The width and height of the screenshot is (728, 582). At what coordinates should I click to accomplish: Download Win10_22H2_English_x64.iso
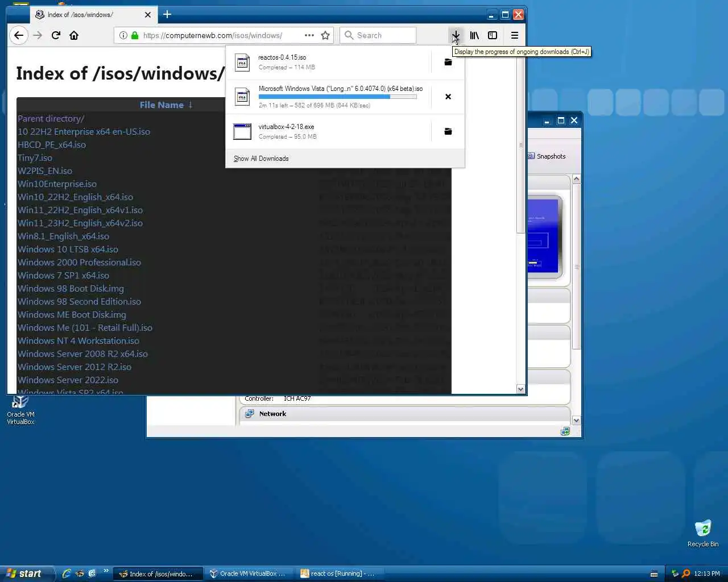tap(75, 197)
